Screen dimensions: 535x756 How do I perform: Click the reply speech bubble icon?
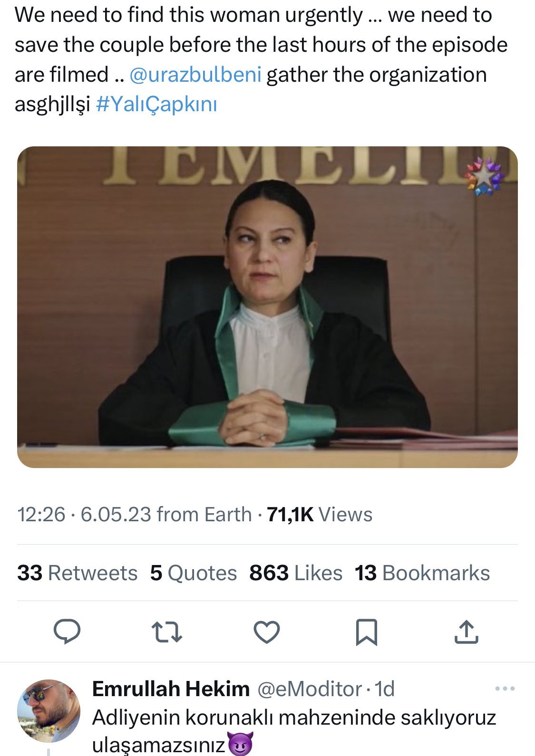(67, 632)
